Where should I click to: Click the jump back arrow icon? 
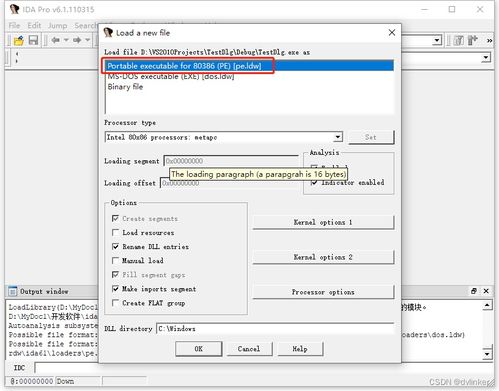pos(55,40)
